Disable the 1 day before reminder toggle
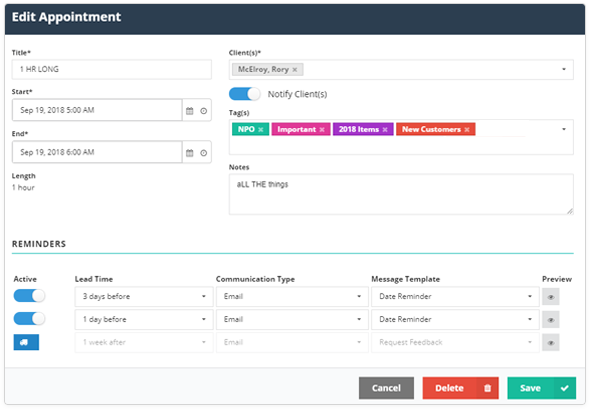 point(29,319)
